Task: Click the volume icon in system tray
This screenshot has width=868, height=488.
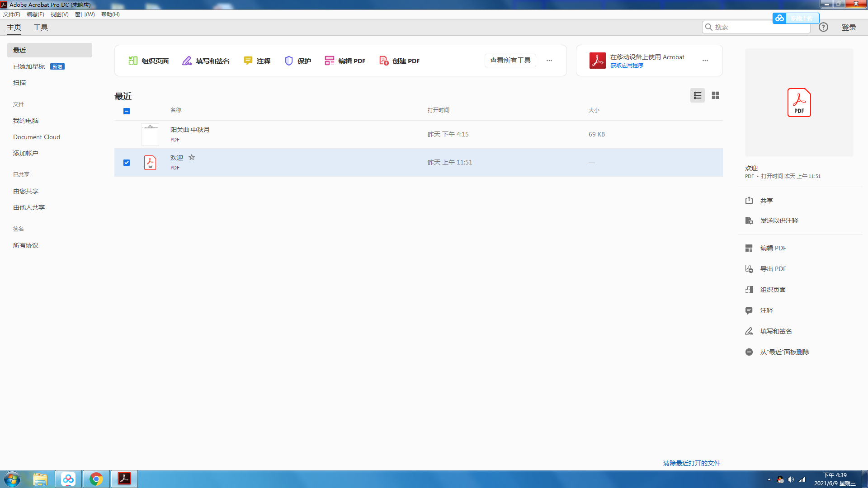Action: pos(790,479)
